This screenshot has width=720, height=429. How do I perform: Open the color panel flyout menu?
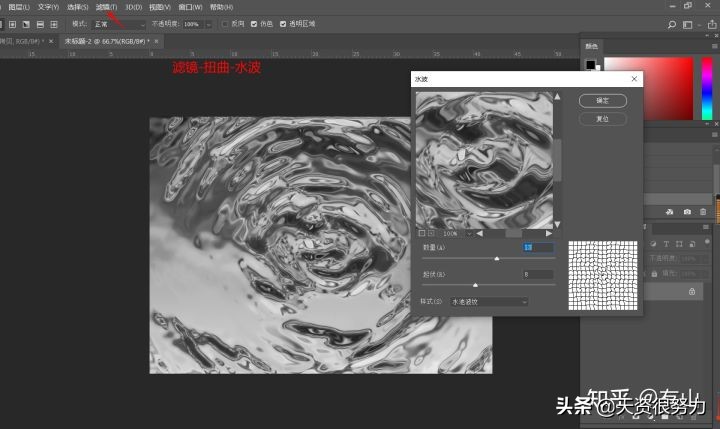[x=714, y=46]
